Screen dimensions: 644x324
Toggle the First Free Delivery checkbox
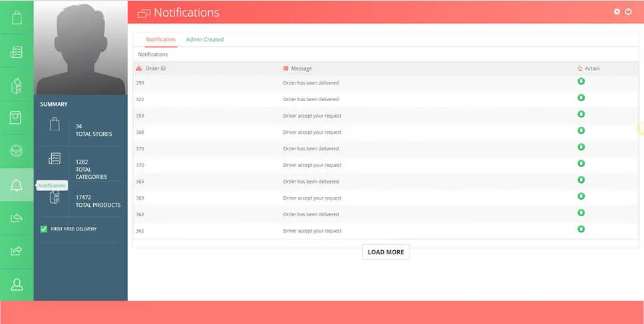tap(44, 229)
